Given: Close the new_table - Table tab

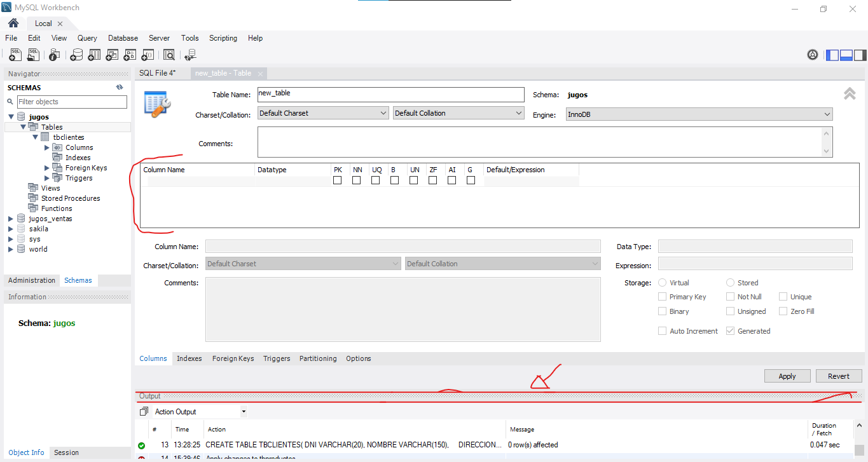Looking at the screenshot, I should pyautogui.click(x=260, y=74).
